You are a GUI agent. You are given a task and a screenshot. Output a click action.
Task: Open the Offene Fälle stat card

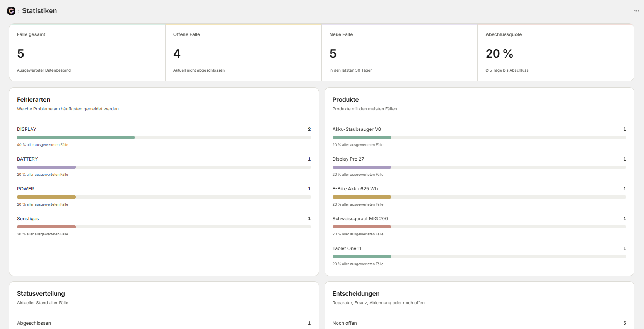[x=244, y=52]
